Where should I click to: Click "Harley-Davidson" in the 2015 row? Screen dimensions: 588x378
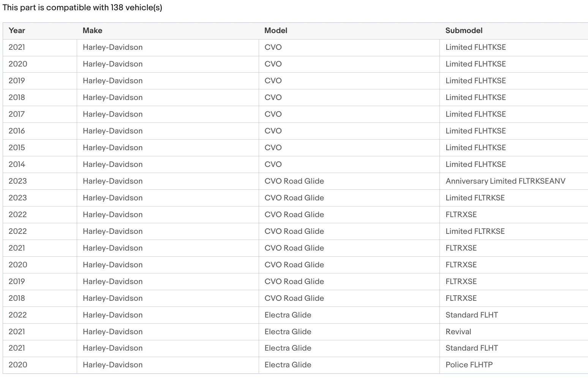click(112, 148)
